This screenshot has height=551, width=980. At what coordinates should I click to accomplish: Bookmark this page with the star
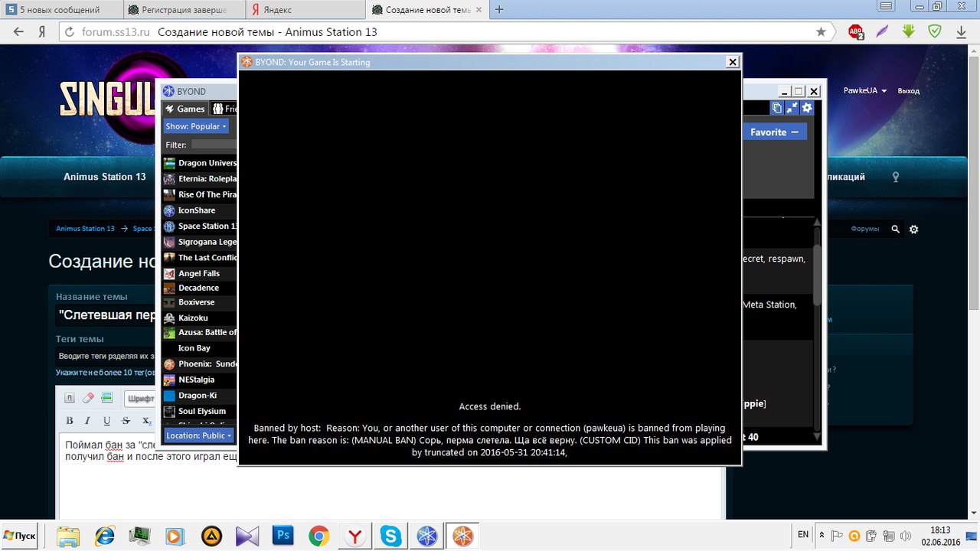coord(821,32)
